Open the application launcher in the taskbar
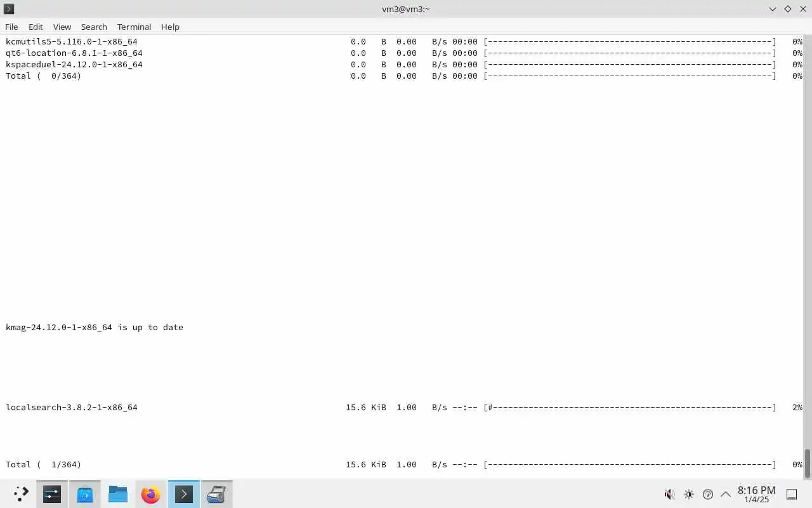Screen dimensions: 812x508 (21, 494)
